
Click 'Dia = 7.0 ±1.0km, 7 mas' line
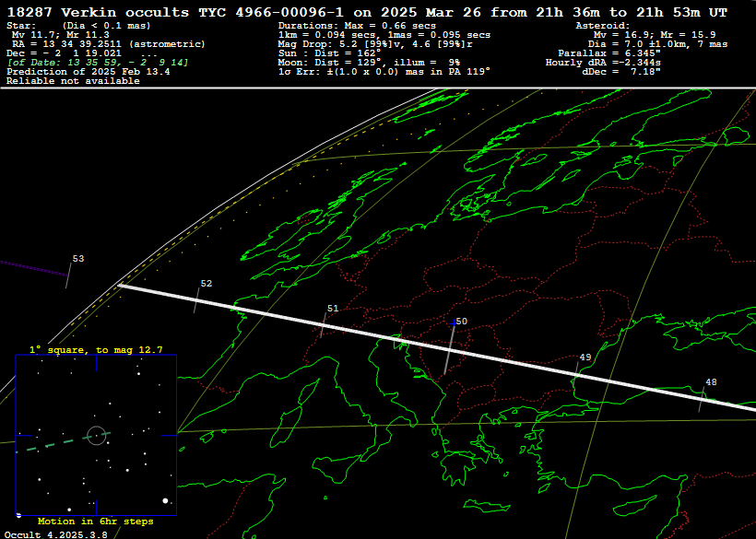pos(657,44)
